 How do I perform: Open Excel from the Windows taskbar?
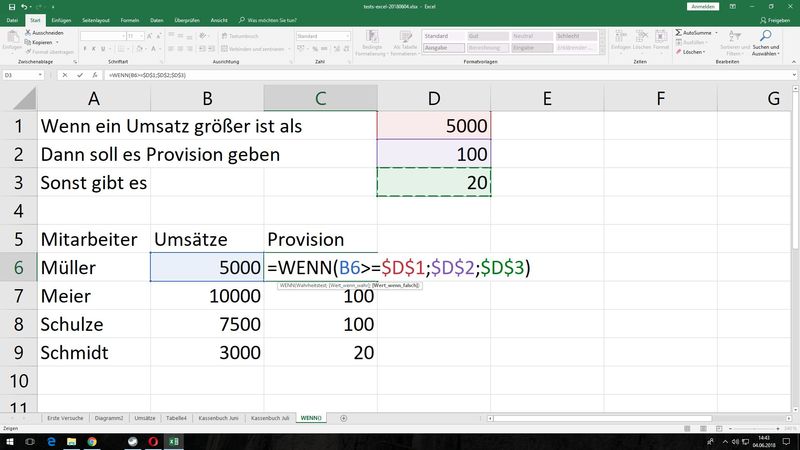pos(173,440)
